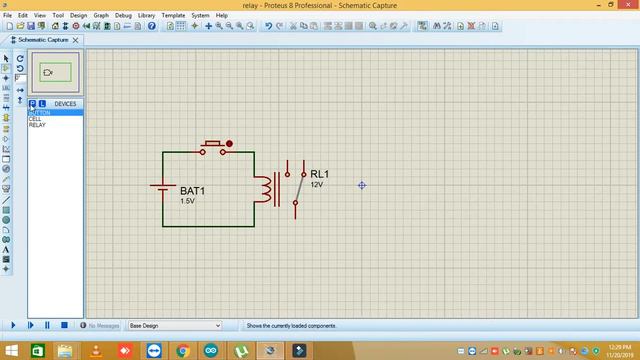Viewport: 640px width, 360px height.
Task: Open the Debug menu
Action: click(x=123, y=15)
